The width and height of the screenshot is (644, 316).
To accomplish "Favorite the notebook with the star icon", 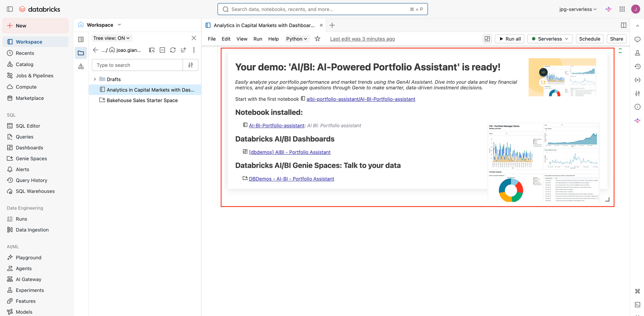I will click(x=317, y=39).
